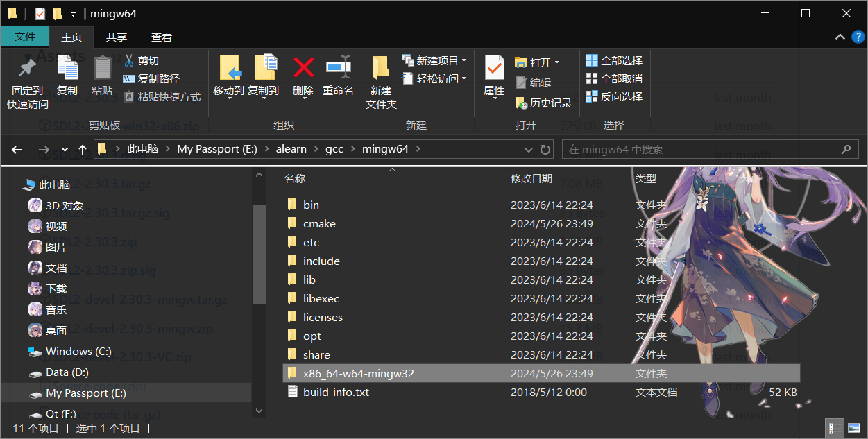Click the Rename (重命名) icon
Image resolution: width=868 pixels, height=439 pixels.
point(338,67)
